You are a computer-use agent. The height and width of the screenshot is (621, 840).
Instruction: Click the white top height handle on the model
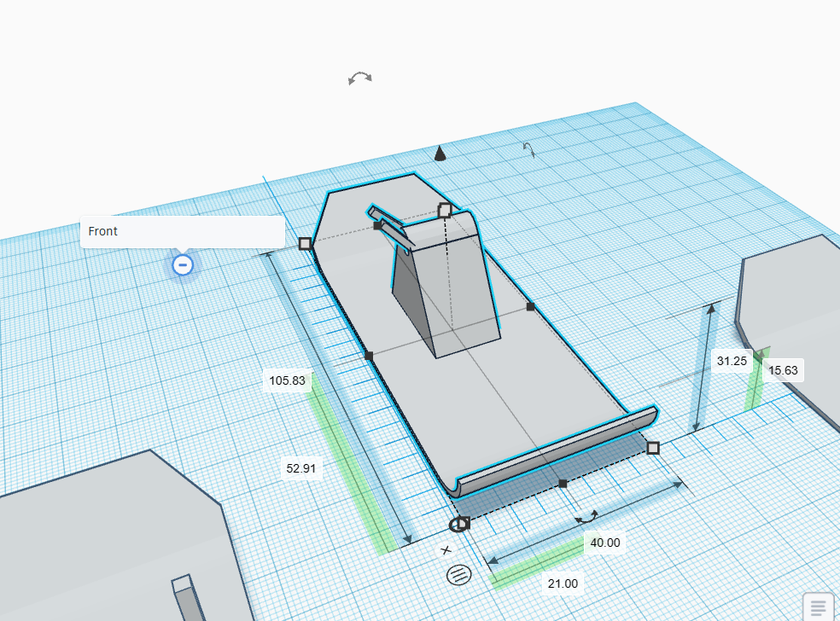coord(445,210)
